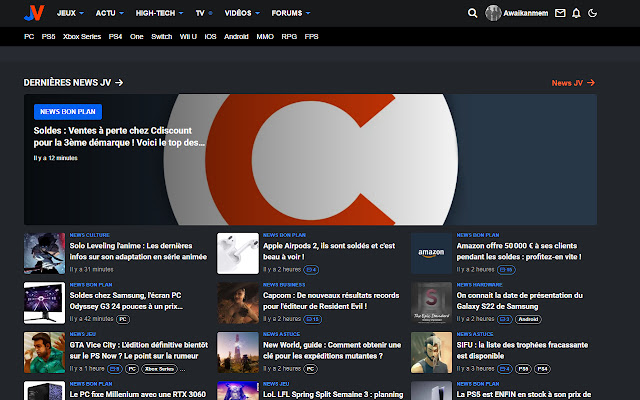Open the messages envelope icon
This screenshot has width=640, height=400.
pyautogui.click(x=559, y=13)
